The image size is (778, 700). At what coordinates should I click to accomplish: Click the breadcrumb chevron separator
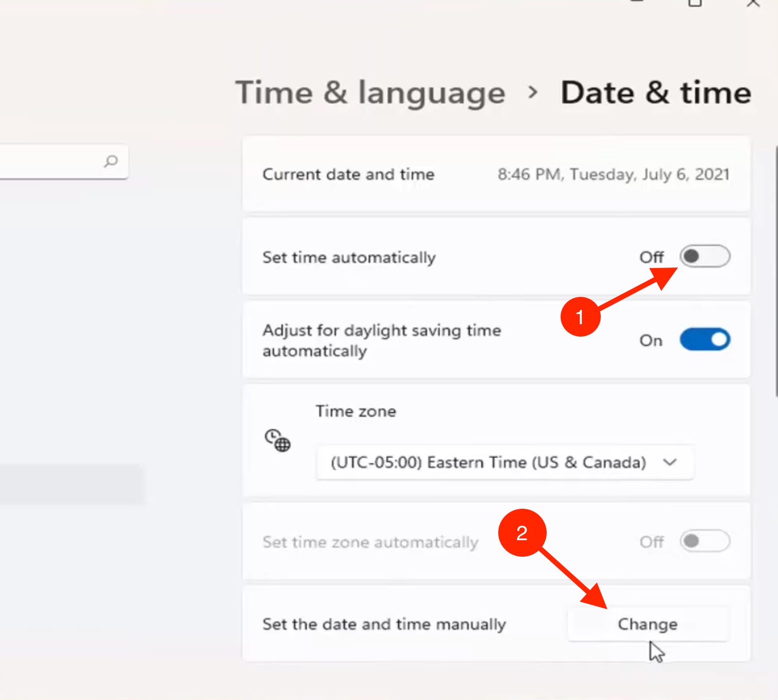(x=533, y=93)
